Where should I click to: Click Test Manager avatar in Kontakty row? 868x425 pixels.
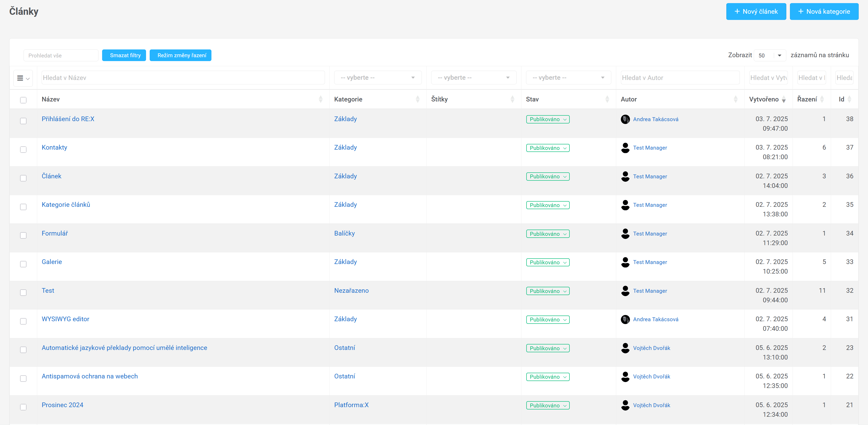[x=625, y=148]
